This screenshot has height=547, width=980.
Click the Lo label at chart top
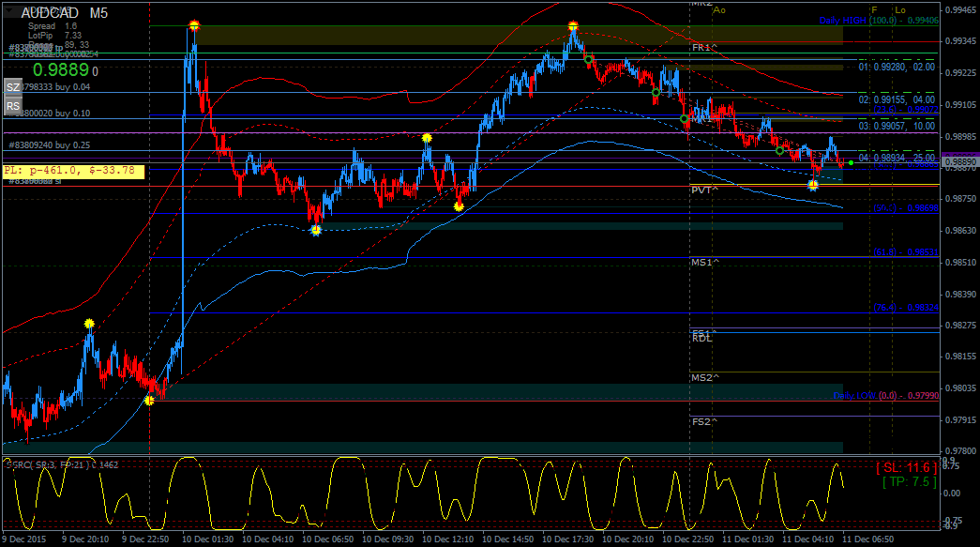[900, 10]
